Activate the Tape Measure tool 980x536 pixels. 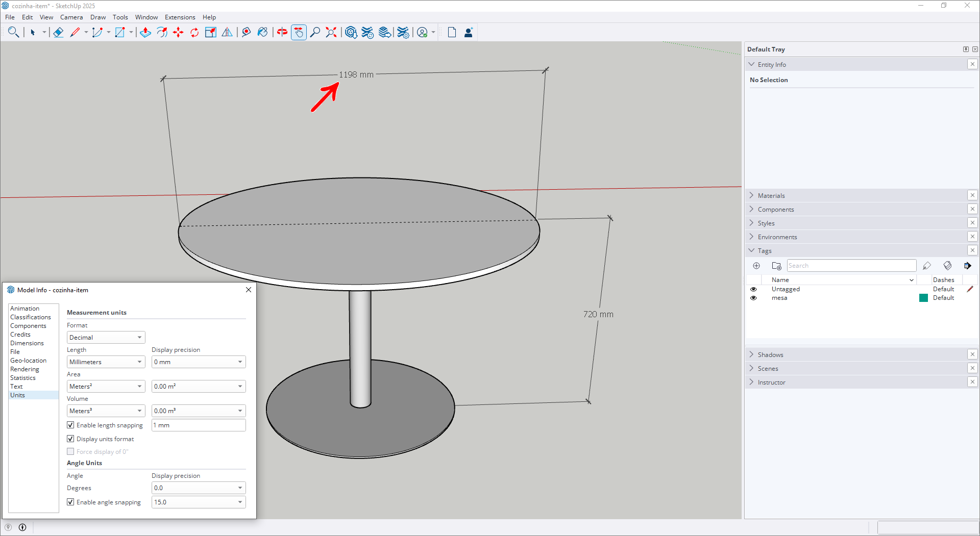[x=247, y=32]
